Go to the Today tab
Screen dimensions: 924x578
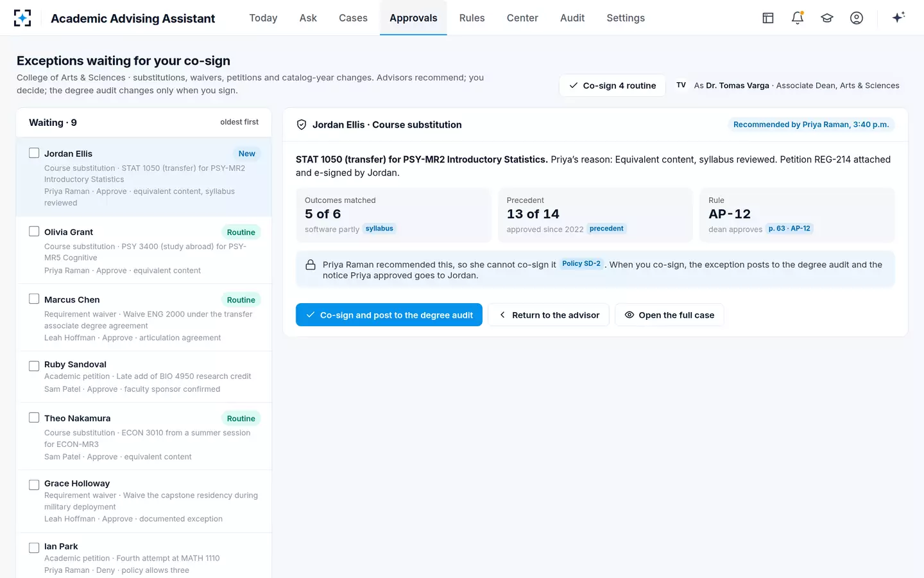[263, 18]
